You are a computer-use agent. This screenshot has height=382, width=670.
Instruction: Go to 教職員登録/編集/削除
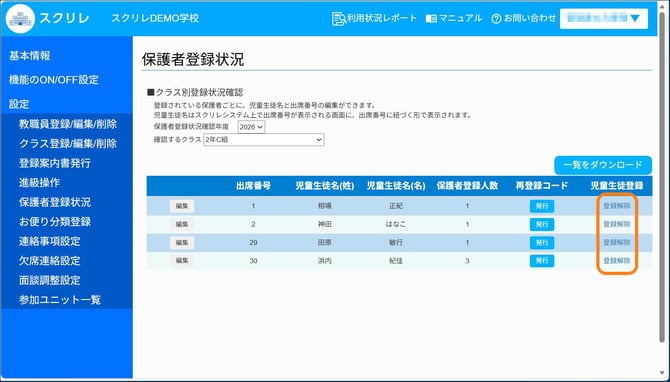point(68,124)
